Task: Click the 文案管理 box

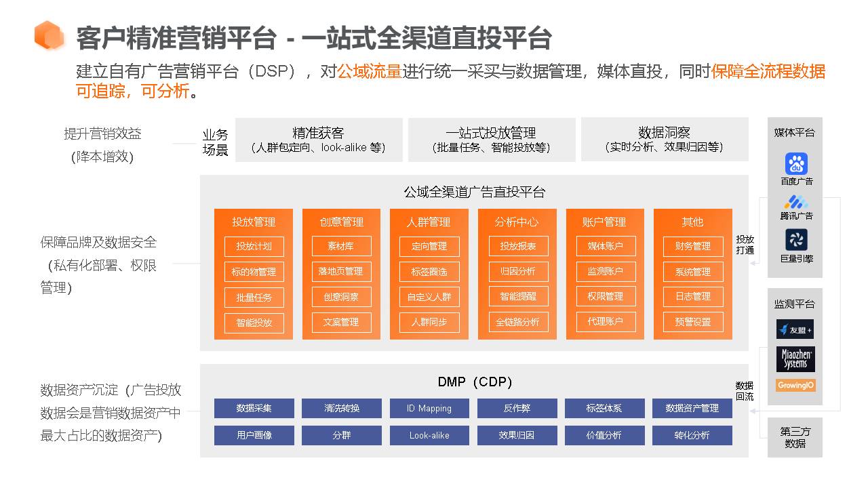Action: click(x=342, y=322)
